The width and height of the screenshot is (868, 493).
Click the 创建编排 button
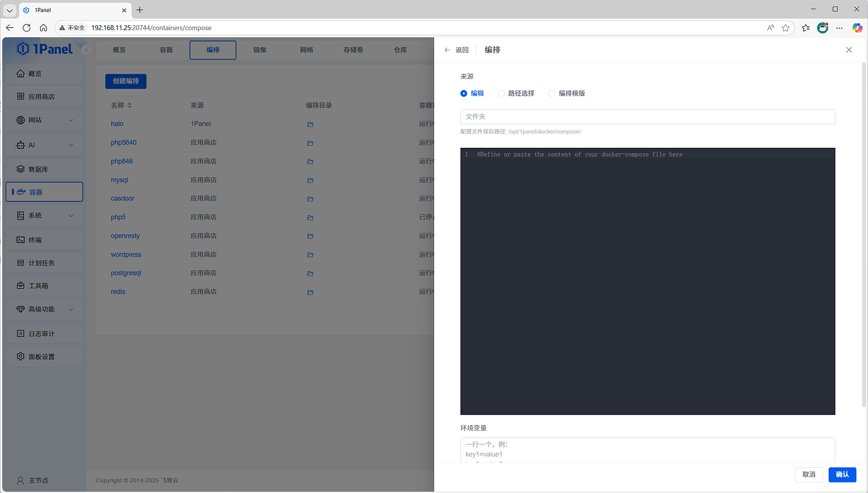tap(126, 81)
